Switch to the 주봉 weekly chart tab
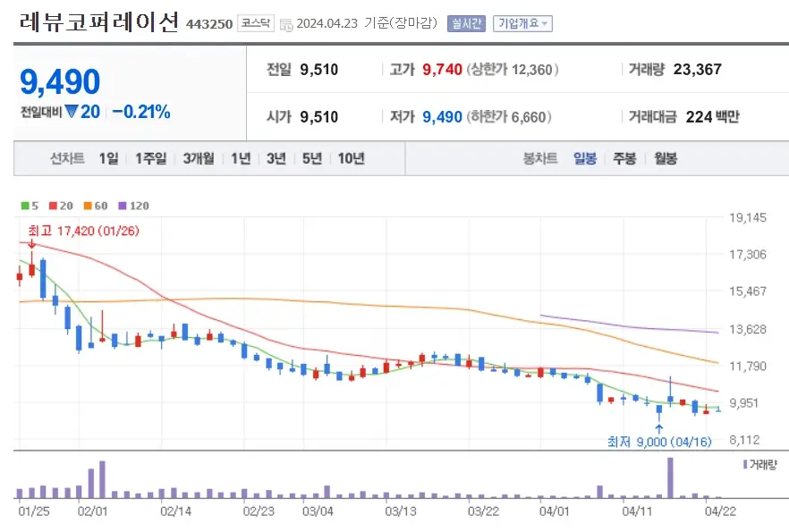Viewport: 789px width, 532px height. coord(625,158)
